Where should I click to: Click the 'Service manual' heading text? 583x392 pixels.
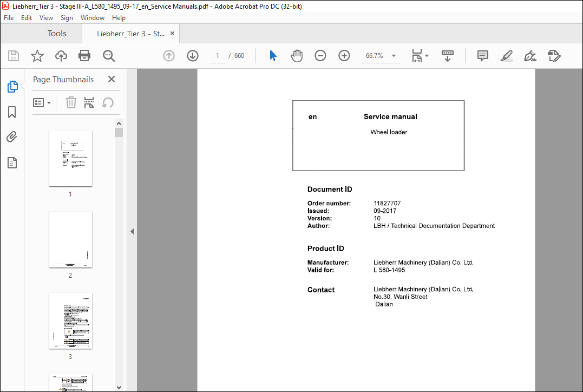[x=390, y=117]
